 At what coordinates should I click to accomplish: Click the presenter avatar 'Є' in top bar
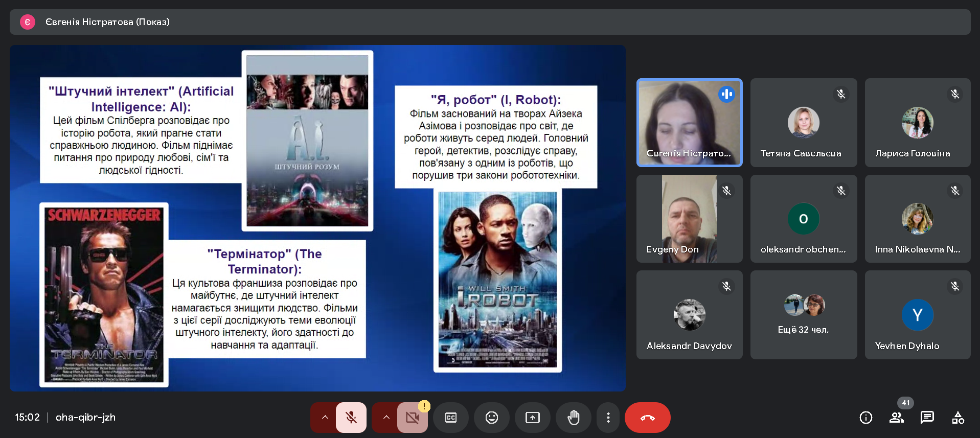pyautogui.click(x=28, y=22)
